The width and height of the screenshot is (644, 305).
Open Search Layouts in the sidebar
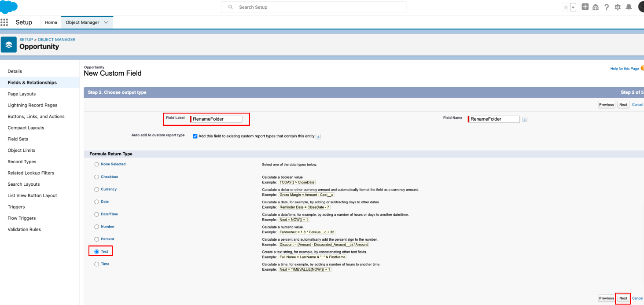point(24,184)
